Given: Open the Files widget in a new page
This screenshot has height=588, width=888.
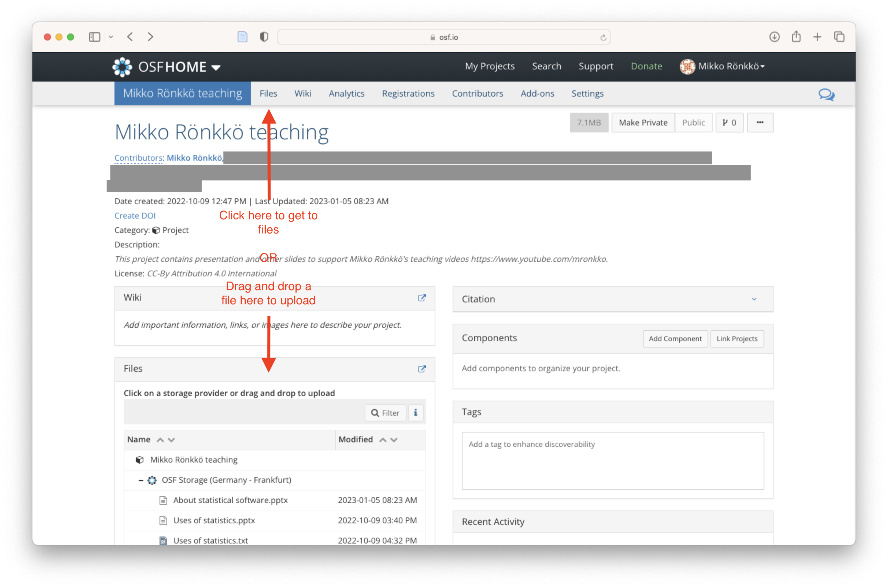Looking at the screenshot, I should [x=421, y=369].
